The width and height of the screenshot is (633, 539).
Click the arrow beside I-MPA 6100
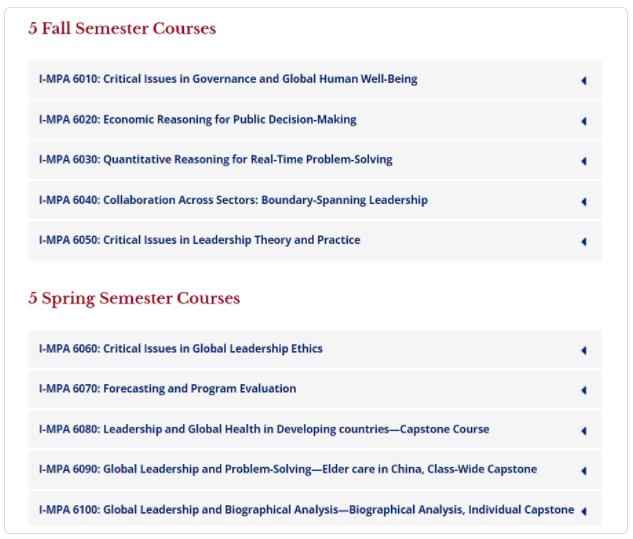point(583,511)
